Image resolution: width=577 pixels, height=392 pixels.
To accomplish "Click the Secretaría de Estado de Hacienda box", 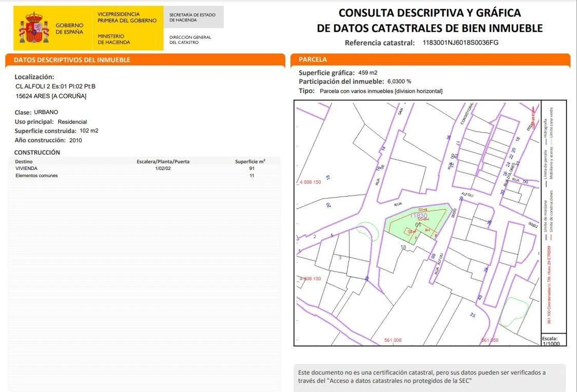I will [x=192, y=17].
